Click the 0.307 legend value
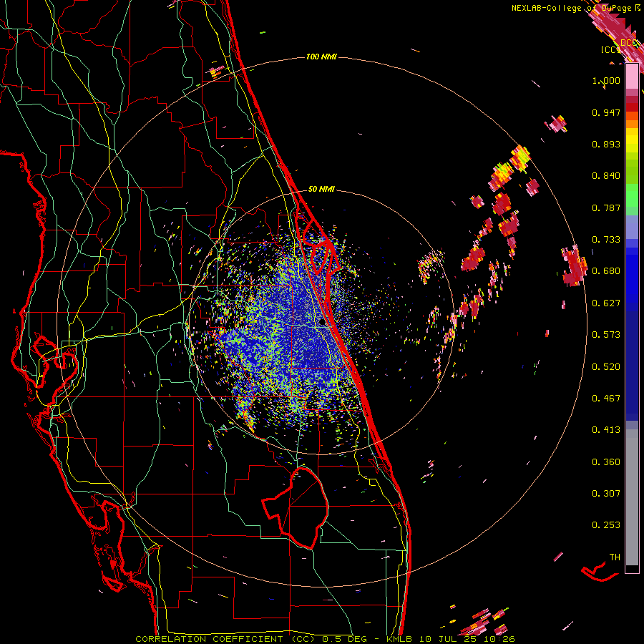The height and width of the screenshot is (644, 644). pos(606,494)
